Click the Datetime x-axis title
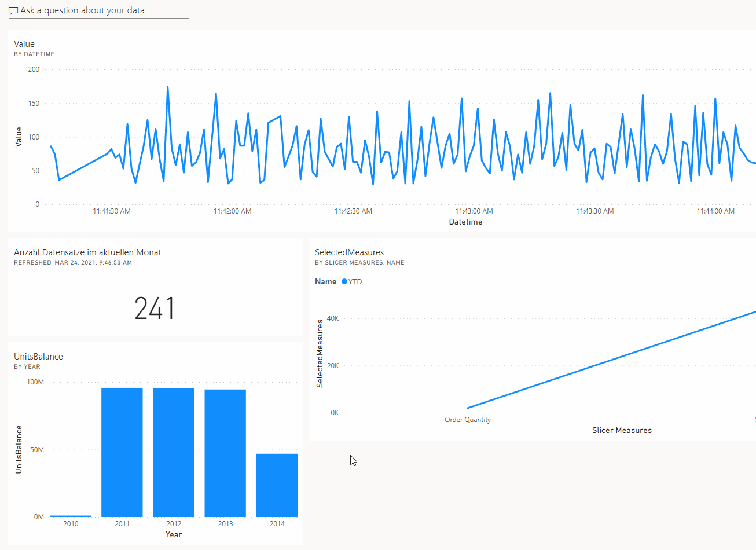The image size is (756, 550). click(x=465, y=222)
